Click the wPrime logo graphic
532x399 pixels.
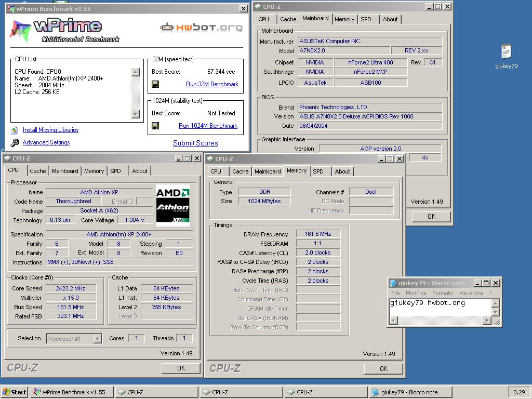coord(64,30)
